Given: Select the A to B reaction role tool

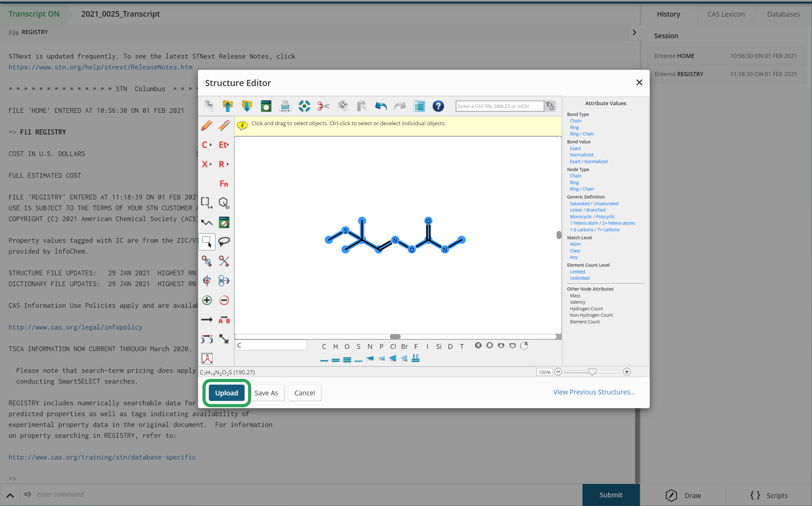Looking at the screenshot, I should pyautogui.click(x=224, y=320).
